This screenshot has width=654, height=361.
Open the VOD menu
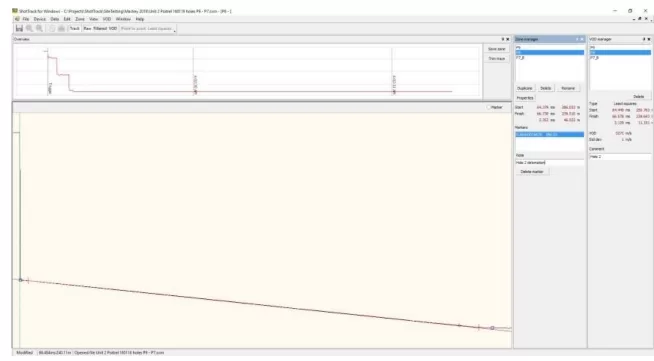107,19
